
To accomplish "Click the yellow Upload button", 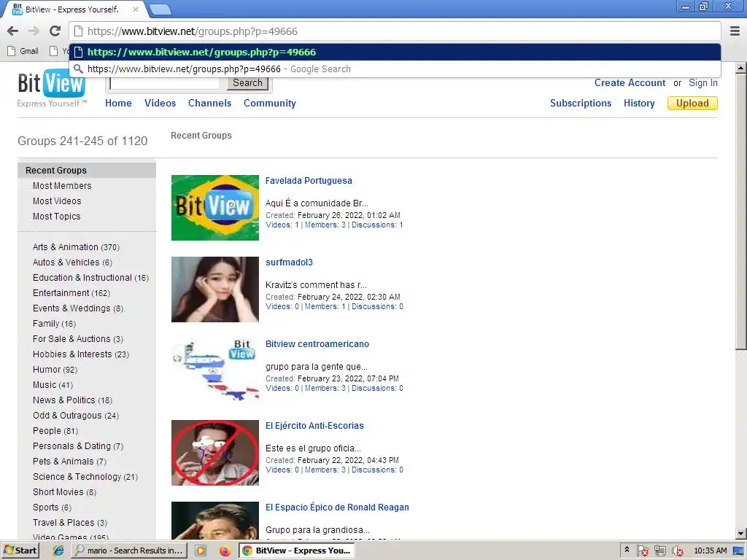I will click(692, 104).
